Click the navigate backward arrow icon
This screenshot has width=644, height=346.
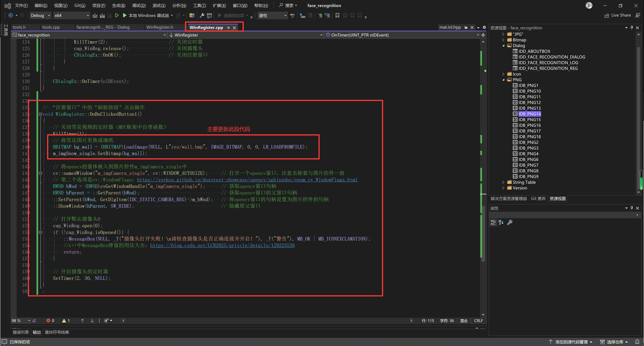(x=11, y=16)
